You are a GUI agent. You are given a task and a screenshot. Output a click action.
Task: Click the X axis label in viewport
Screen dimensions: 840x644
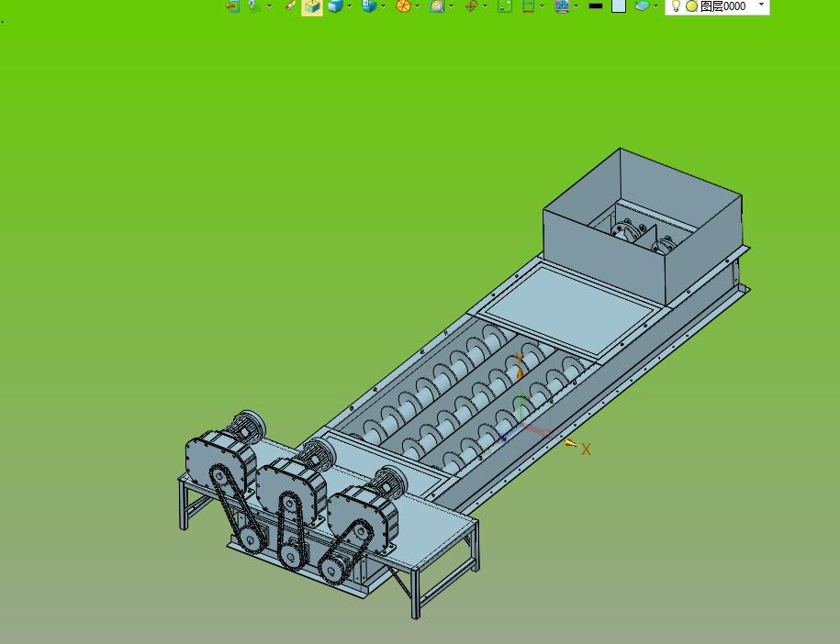click(586, 450)
